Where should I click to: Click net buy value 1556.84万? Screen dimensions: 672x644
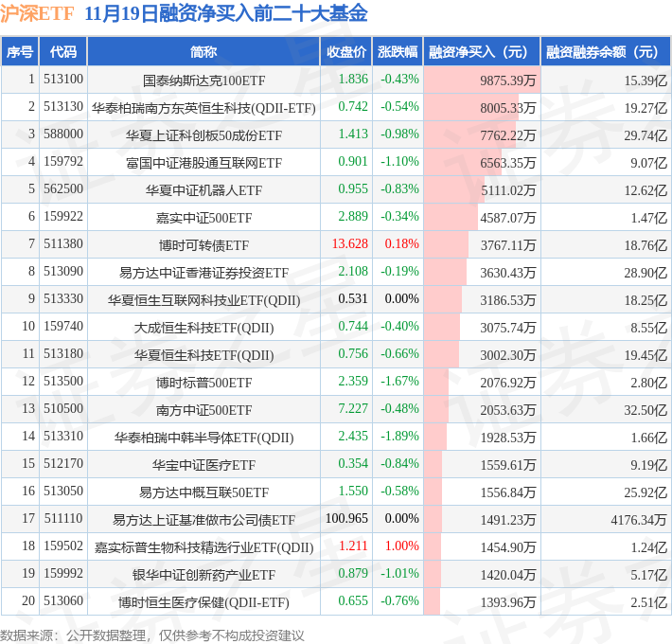point(508,492)
